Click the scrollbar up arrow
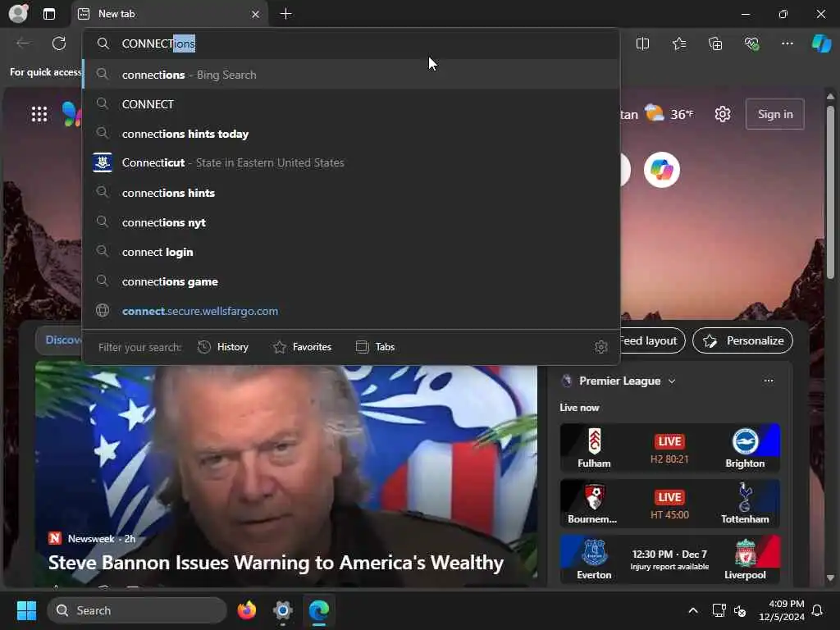The width and height of the screenshot is (840, 630). [x=830, y=97]
